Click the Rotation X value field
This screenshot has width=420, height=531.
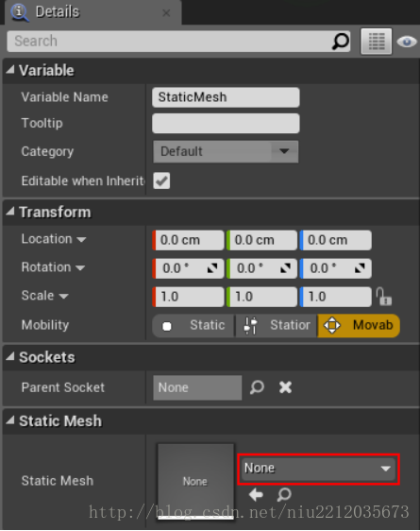188,268
